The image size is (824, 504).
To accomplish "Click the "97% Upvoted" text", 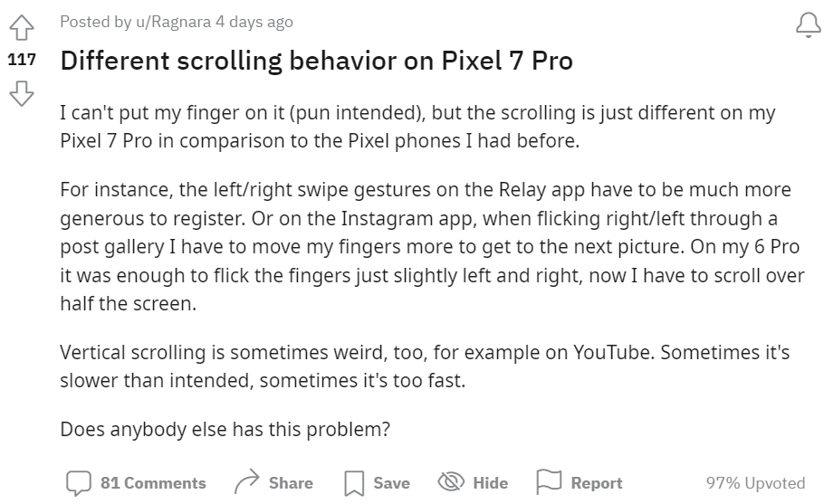I will [x=755, y=483].
